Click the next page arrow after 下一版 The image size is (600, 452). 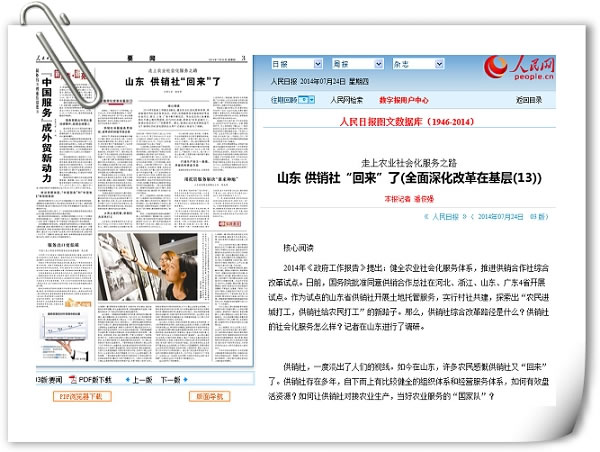[186, 380]
